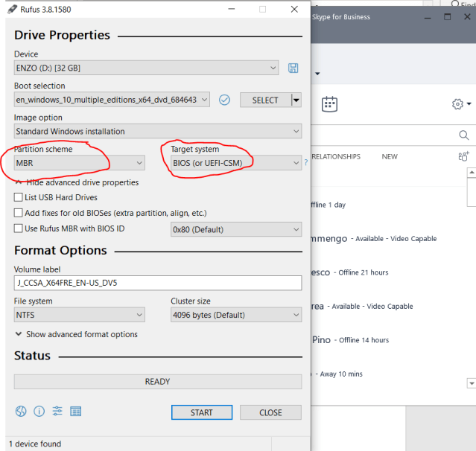Open the Skype meetings calendar icon
Image resolution: width=476 pixels, height=451 pixels.
[x=330, y=104]
